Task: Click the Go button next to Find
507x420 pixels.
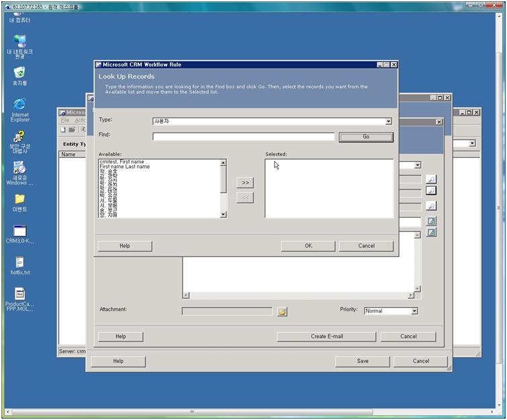Action: [x=366, y=137]
